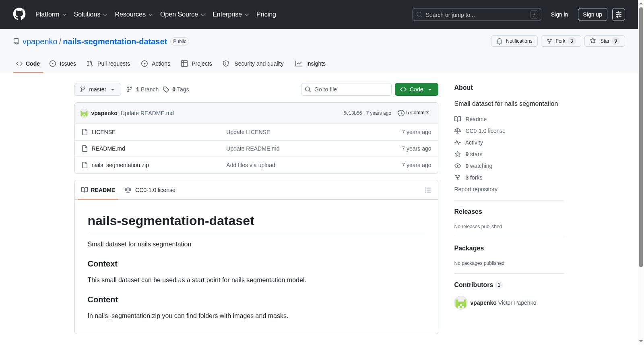Fork this repository

[x=561, y=41]
